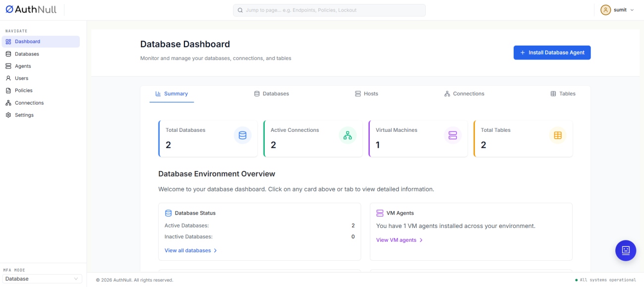This screenshot has height=287, width=644.
Task: Click the Policies document icon in sidebar
Action: click(x=8, y=90)
